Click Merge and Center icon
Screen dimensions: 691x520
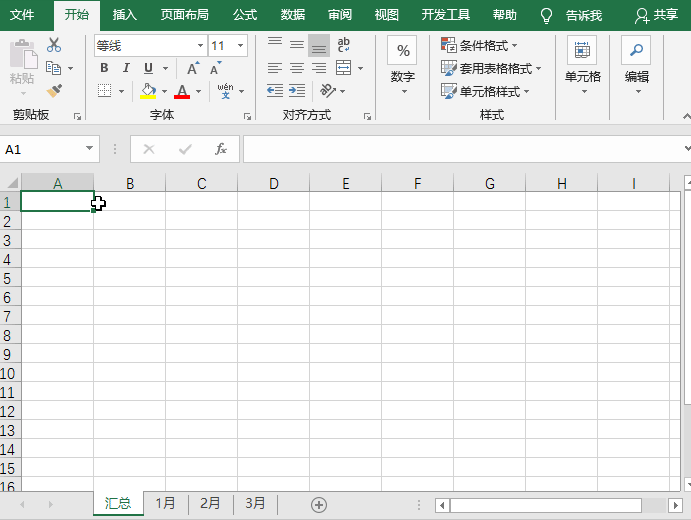(x=344, y=68)
